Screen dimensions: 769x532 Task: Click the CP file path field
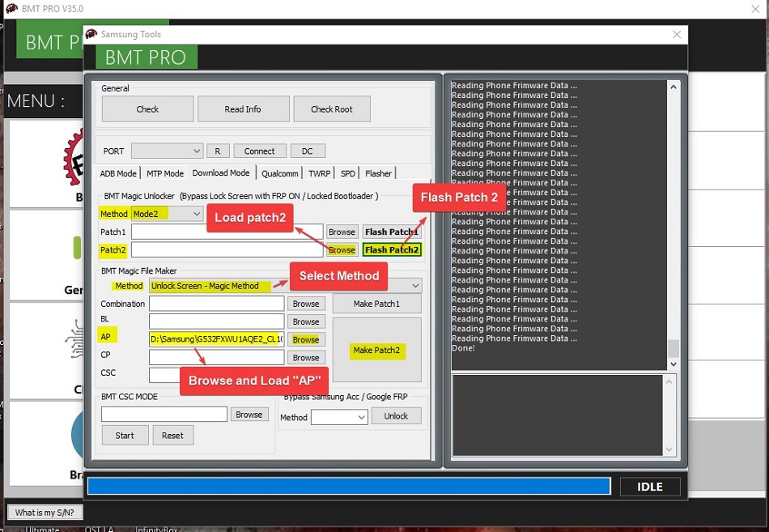coord(216,357)
